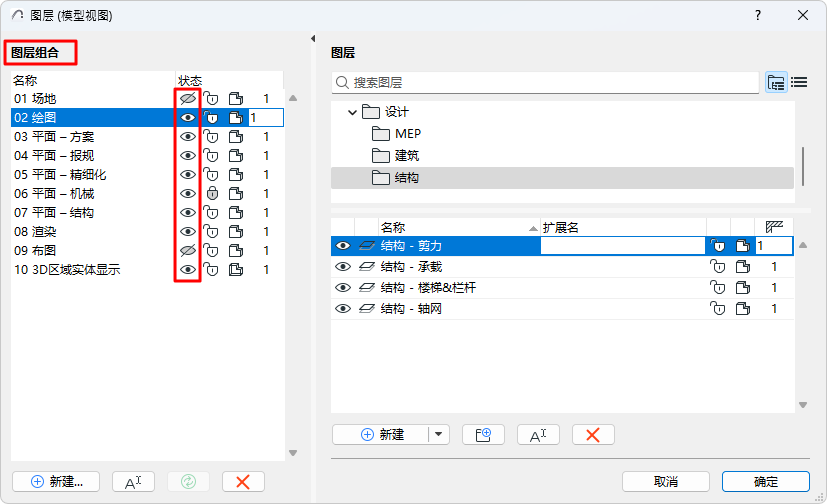Toggle lock icon for 01 场地
The width and height of the screenshot is (827, 504).
(211, 99)
